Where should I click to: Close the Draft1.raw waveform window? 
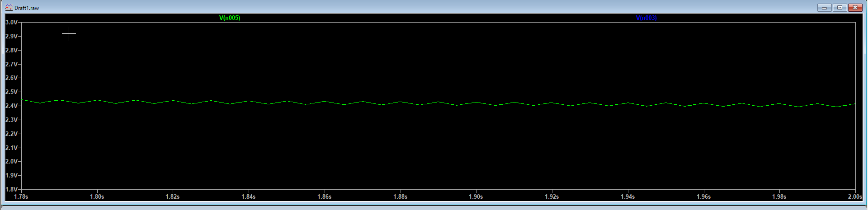tap(855, 8)
